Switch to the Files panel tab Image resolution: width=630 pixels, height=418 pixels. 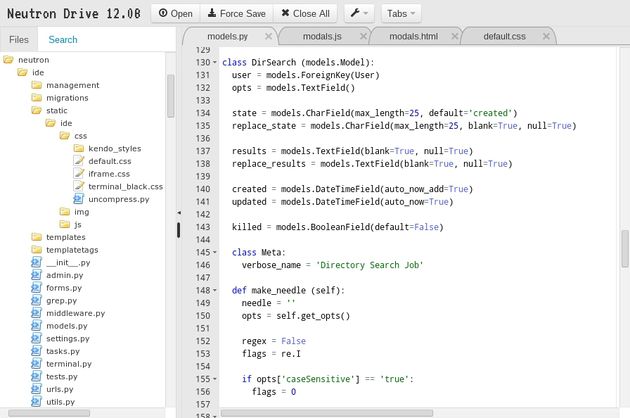click(x=19, y=39)
